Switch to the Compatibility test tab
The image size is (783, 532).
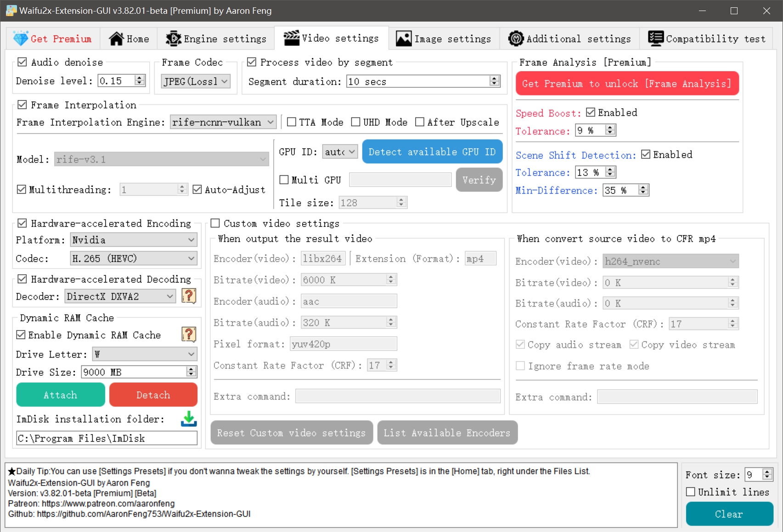pos(707,39)
